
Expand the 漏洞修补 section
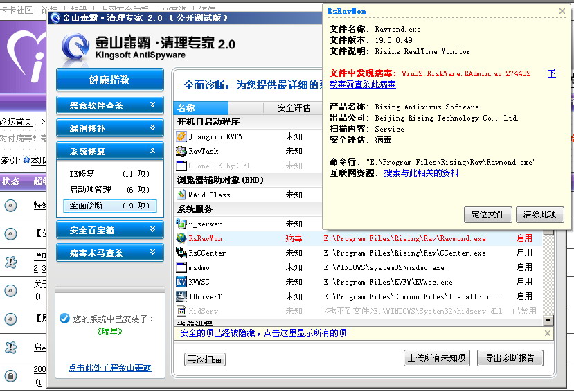pyautogui.click(x=110, y=128)
